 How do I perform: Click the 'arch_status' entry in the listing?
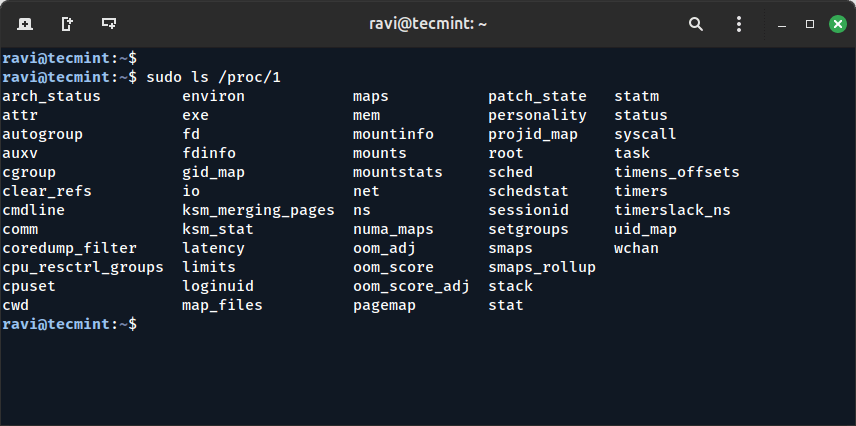tap(51, 96)
